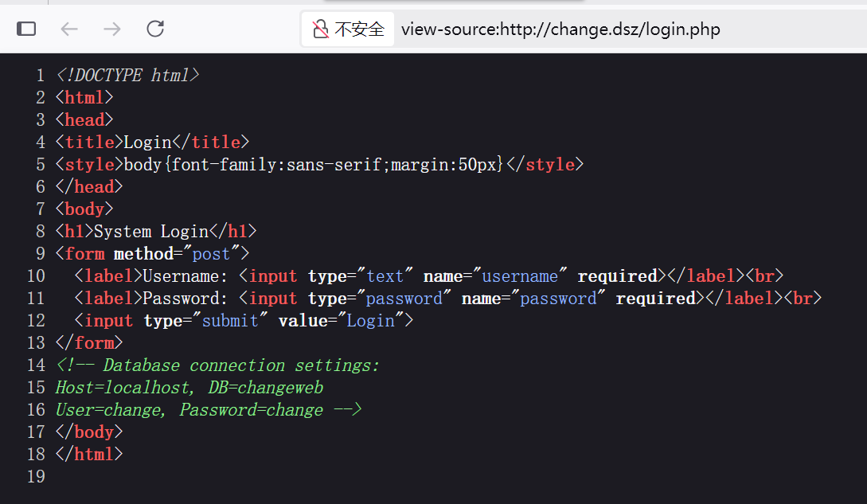Click the tab panel icon left of Back
The image size is (867, 504).
[x=26, y=29]
